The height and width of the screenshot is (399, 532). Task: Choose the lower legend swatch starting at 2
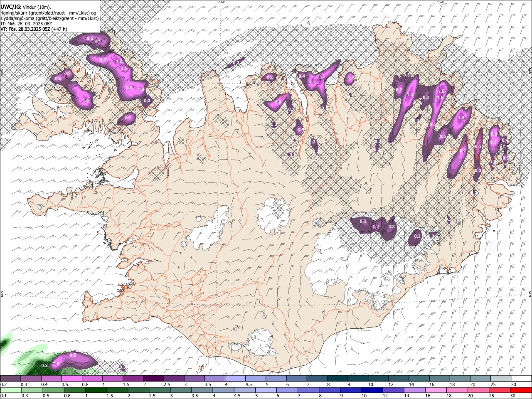click(x=138, y=390)
